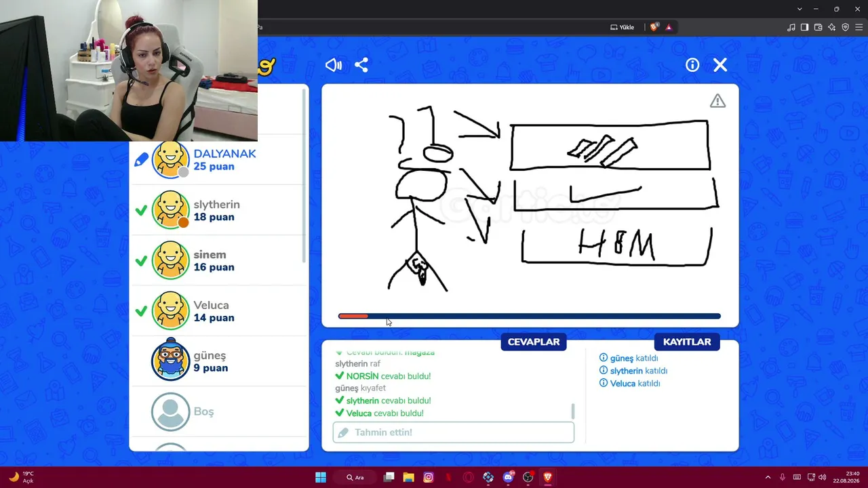Click the Tahmin ettin guess input field
The image size is (868, 488).
(454, 432)
